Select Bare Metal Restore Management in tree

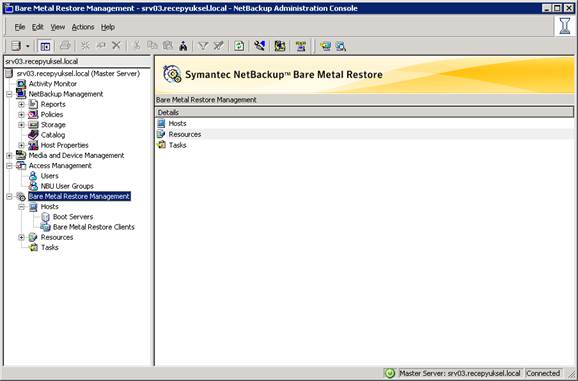[79, 196]
